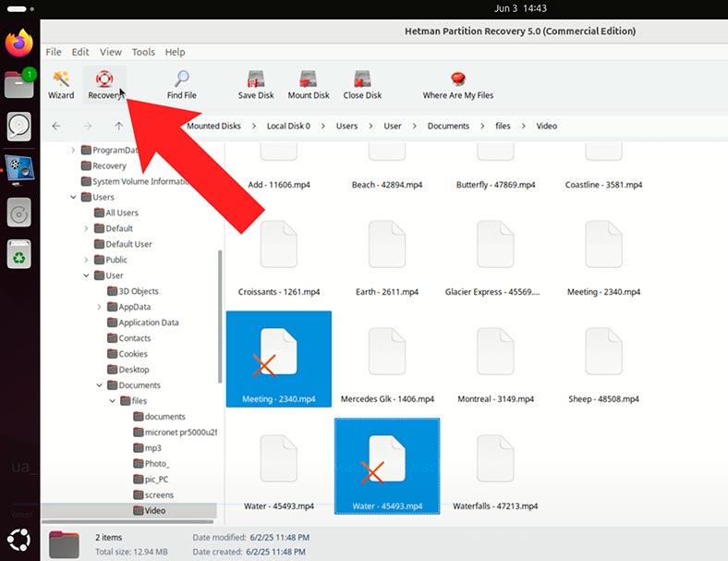
Task: Show applications with Ubuntu logo
Action: tap(19, 540)
